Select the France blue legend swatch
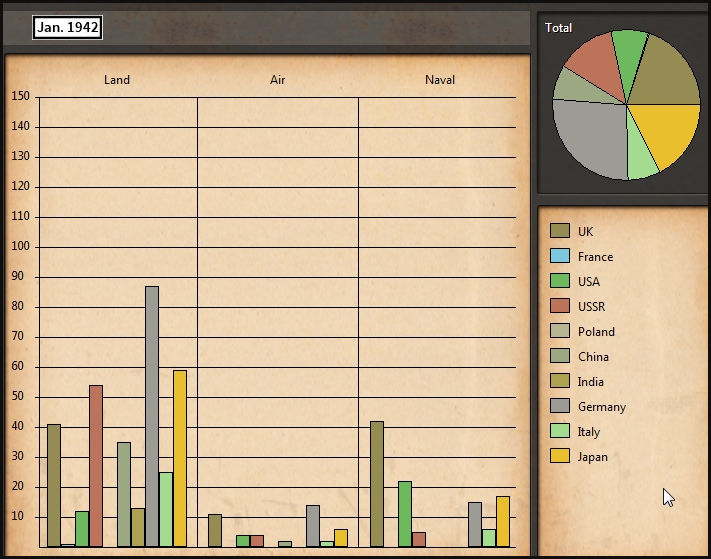The width and height of the screenshot is (711, 559). tap(560, 256)
